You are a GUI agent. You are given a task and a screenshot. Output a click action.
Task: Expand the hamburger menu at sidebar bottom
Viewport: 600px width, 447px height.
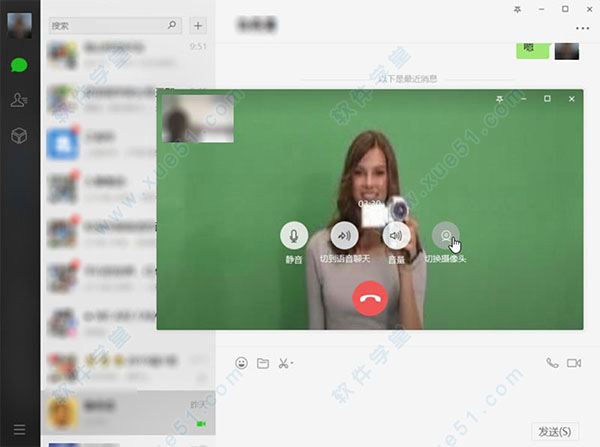19,430
